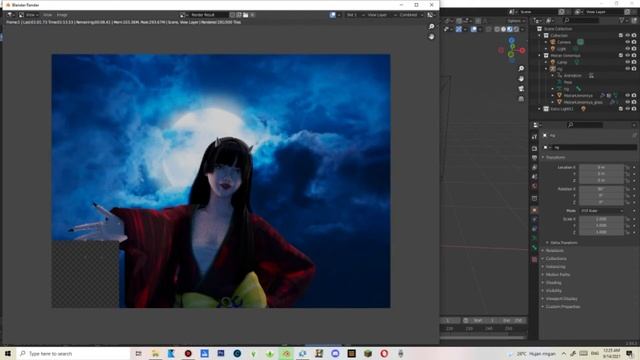
Task: Toggle camera view icon in 3D viewport
Action: click(x=521, y=89)
